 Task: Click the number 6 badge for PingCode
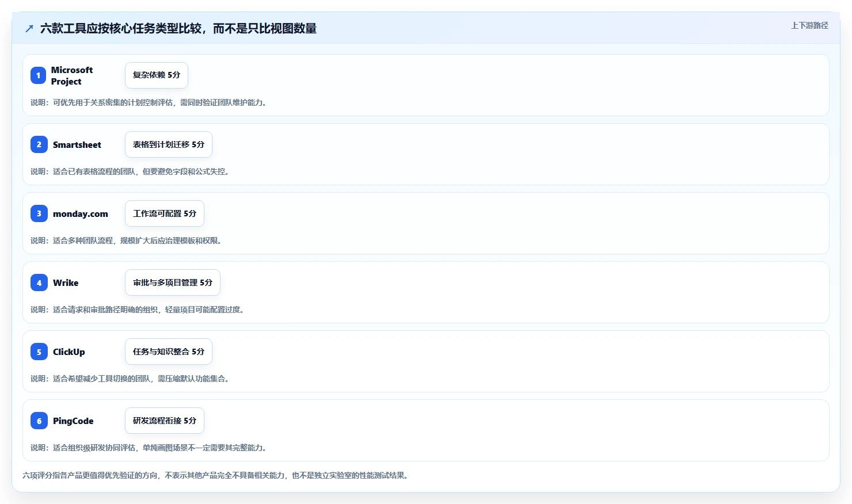pos(39,421)
